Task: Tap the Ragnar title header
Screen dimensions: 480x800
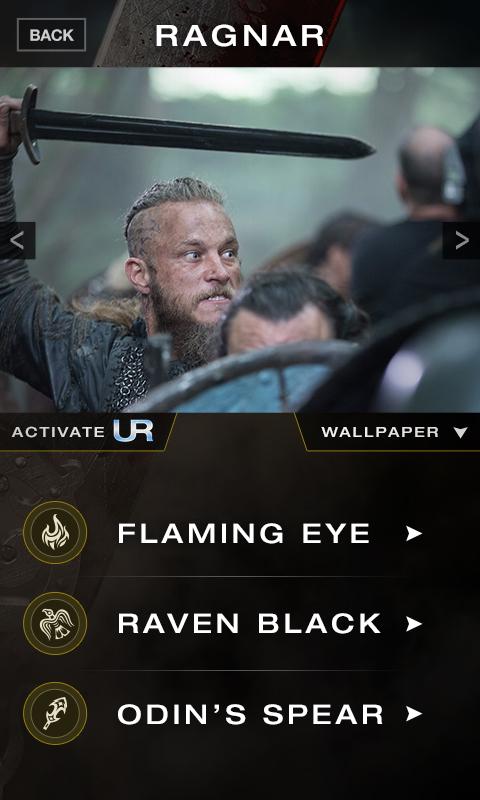Action: click(240, 36)
